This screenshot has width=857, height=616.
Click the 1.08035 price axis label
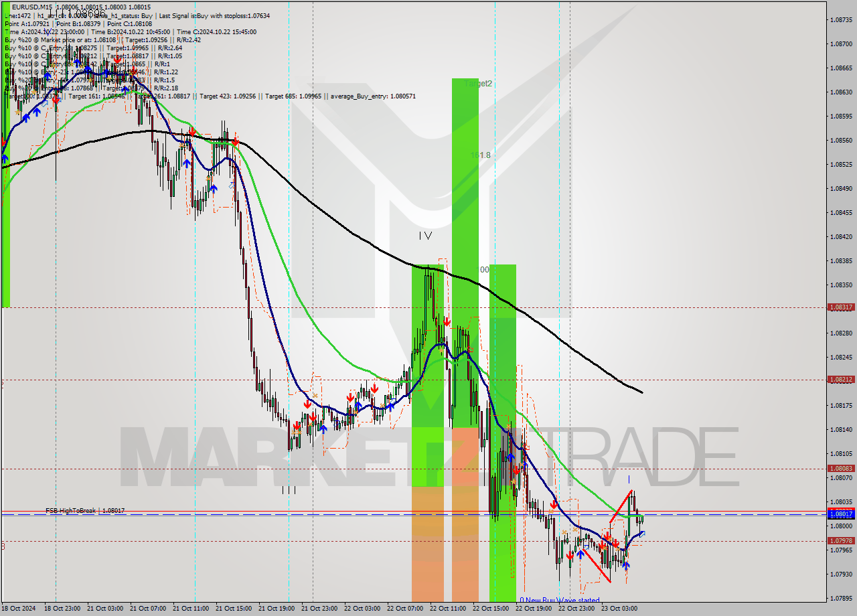[841, 502]
